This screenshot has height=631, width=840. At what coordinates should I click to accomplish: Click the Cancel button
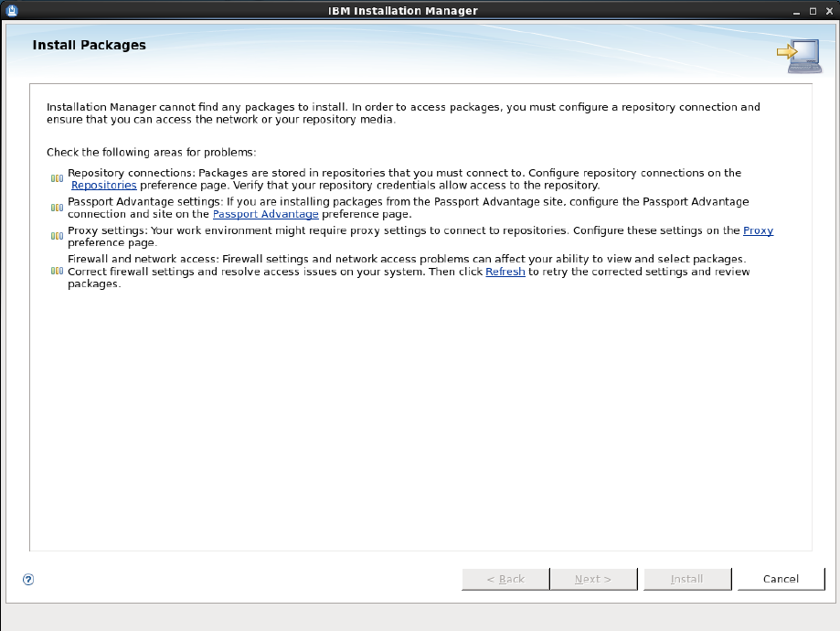tap(782, 579)
